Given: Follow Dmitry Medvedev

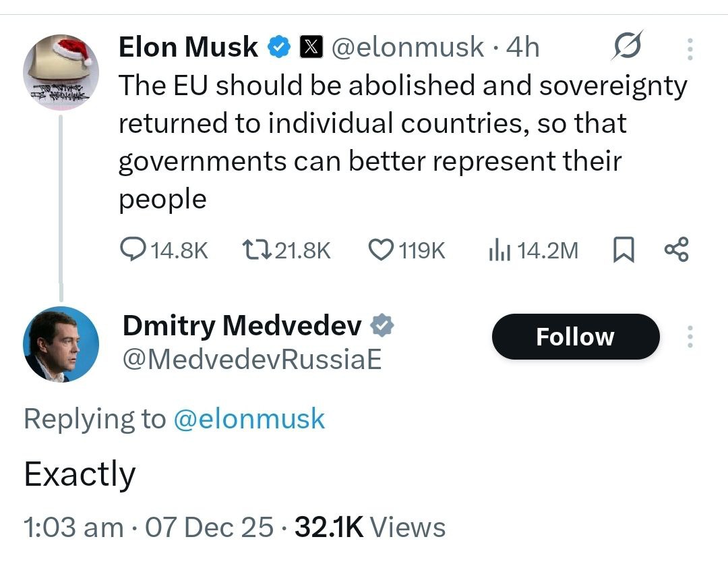Looking at the screenshot, I should pos(575,337).
